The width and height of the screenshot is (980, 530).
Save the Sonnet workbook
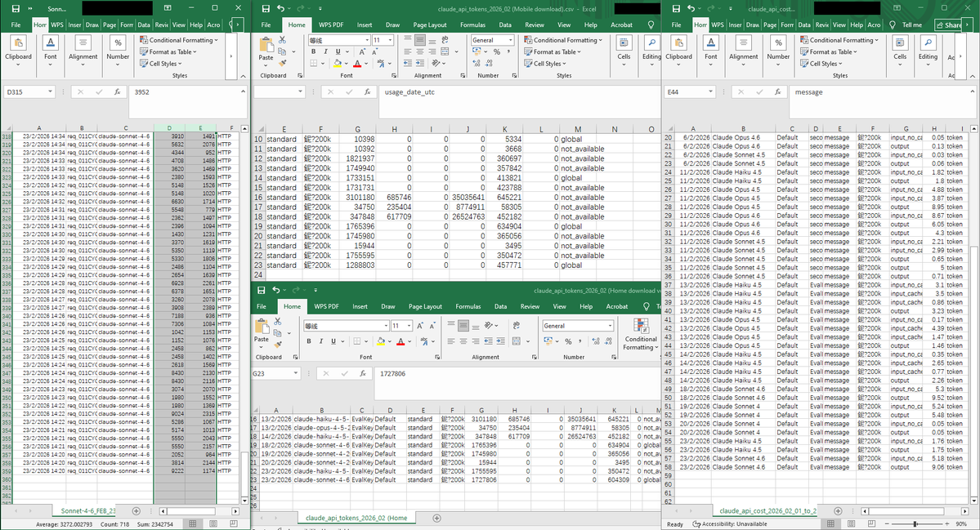(16, 9)
